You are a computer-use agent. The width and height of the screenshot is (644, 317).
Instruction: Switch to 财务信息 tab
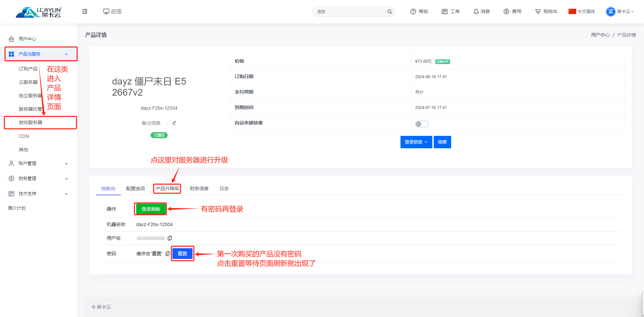pyautogui.click(x=199, y=189)
